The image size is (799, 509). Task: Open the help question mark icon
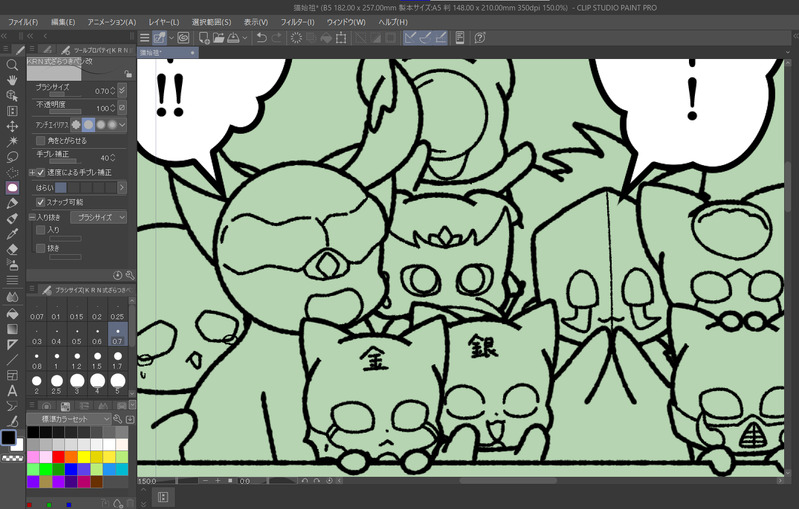coord(480,38)
